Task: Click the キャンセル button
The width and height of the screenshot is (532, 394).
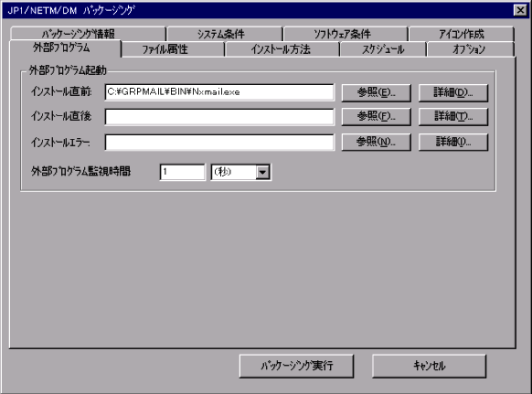Action: (430, 367)
